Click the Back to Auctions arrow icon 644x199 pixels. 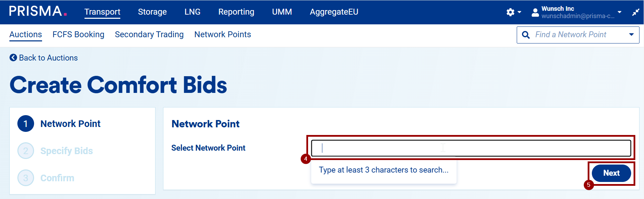pos(13,58)
